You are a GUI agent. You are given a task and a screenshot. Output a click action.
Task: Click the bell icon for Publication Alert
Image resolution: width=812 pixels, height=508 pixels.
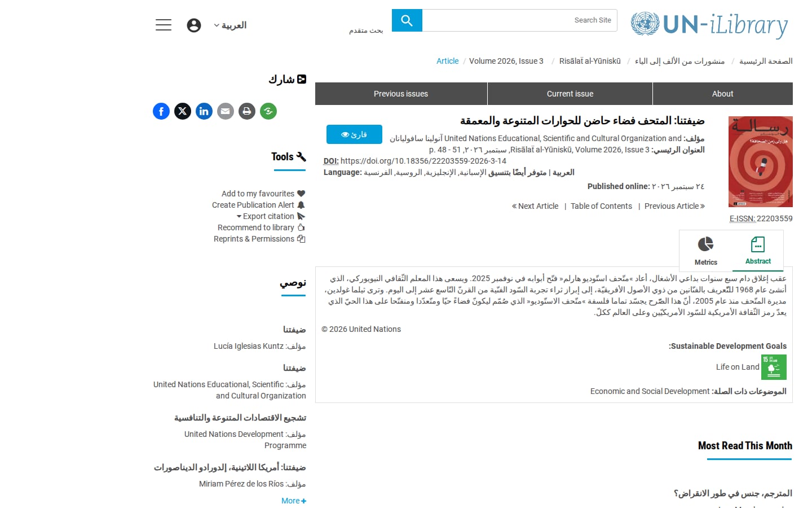[x=301, y=205]
